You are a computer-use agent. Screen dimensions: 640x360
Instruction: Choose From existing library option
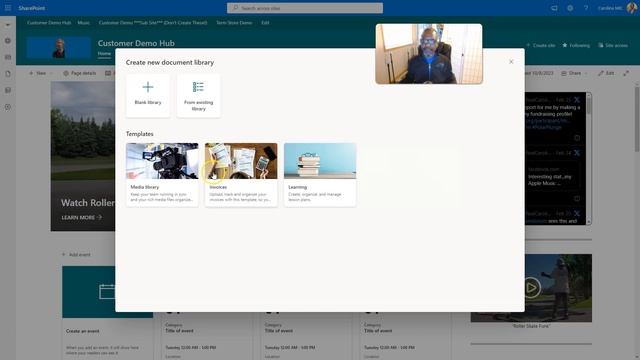tap(198, 96)
